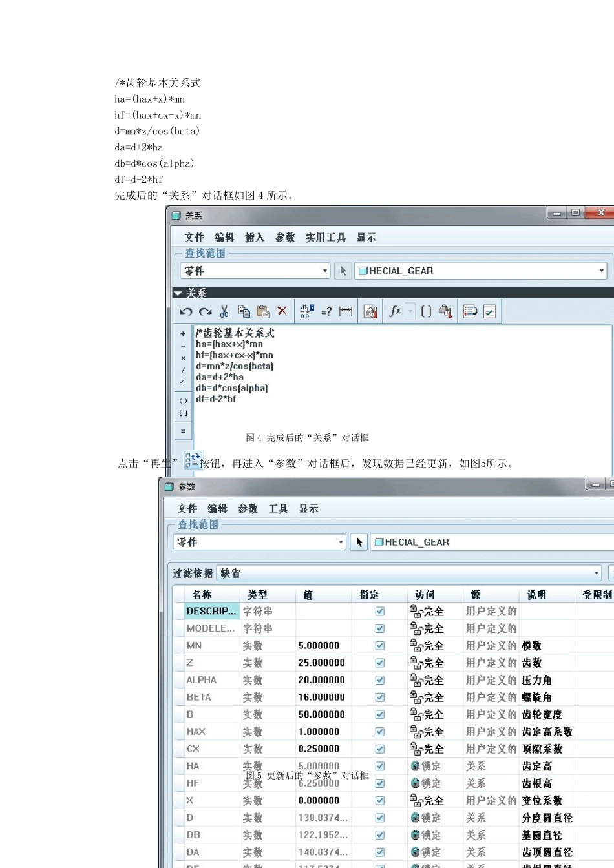614x868 pixels.
Task: Click the Undo arrow in the 关系 toolbar
Action: tap(186, 311)
